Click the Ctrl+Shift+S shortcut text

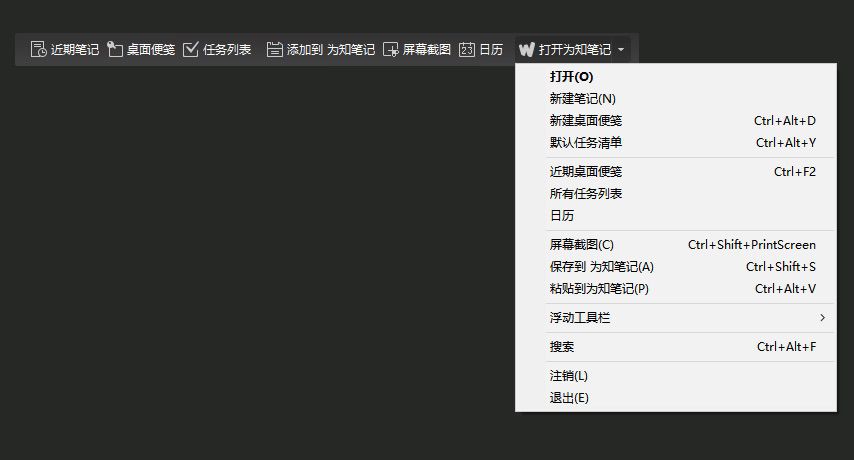781,266
